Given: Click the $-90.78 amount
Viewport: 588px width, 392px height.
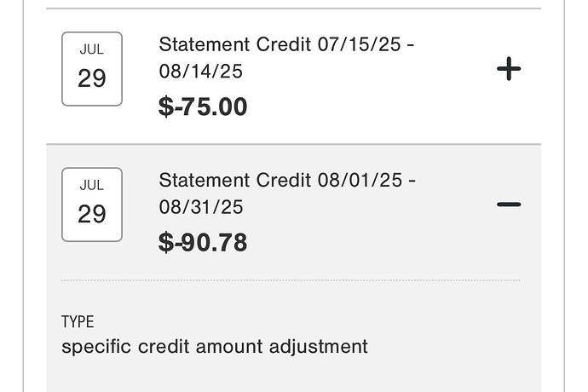Looking at the screenshot, I should pyautogui.click(x=203, y=243).
